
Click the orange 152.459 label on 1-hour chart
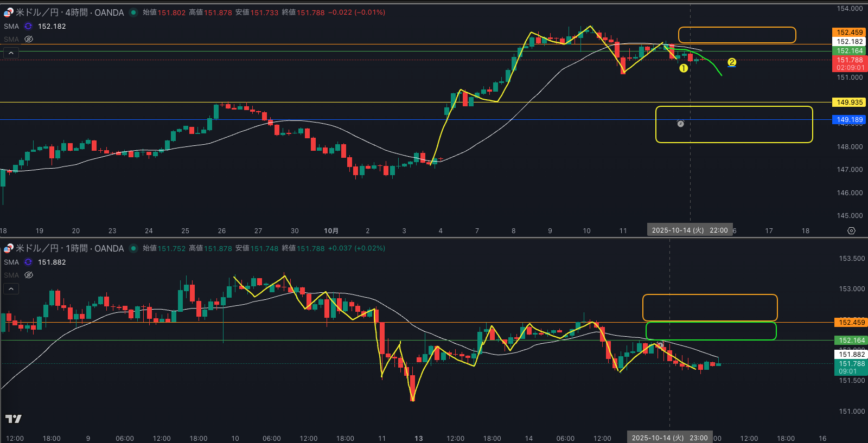coord(851,323)
